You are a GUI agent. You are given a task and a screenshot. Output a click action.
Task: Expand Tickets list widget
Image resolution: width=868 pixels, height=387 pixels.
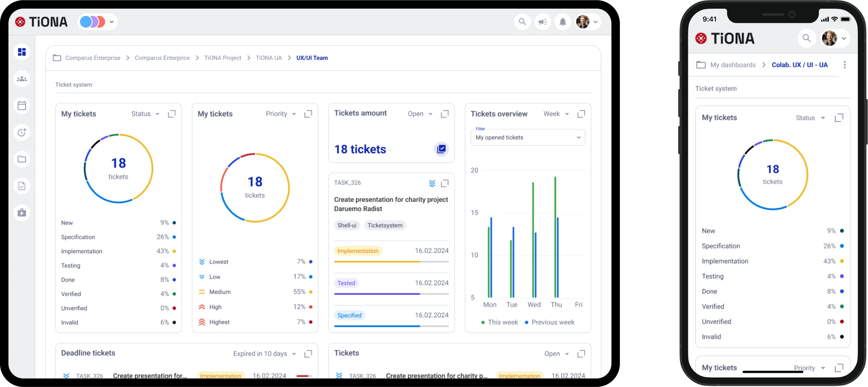pos(581,354)
